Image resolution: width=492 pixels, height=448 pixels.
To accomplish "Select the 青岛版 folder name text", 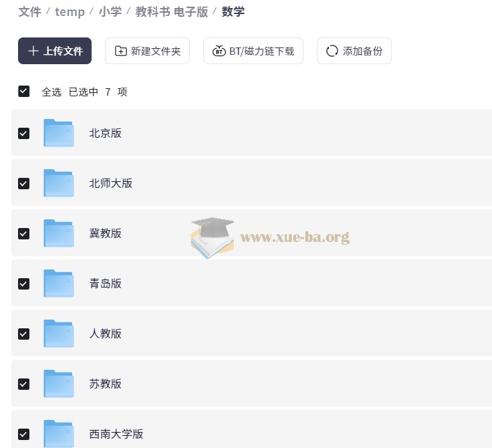I will 106,284.
